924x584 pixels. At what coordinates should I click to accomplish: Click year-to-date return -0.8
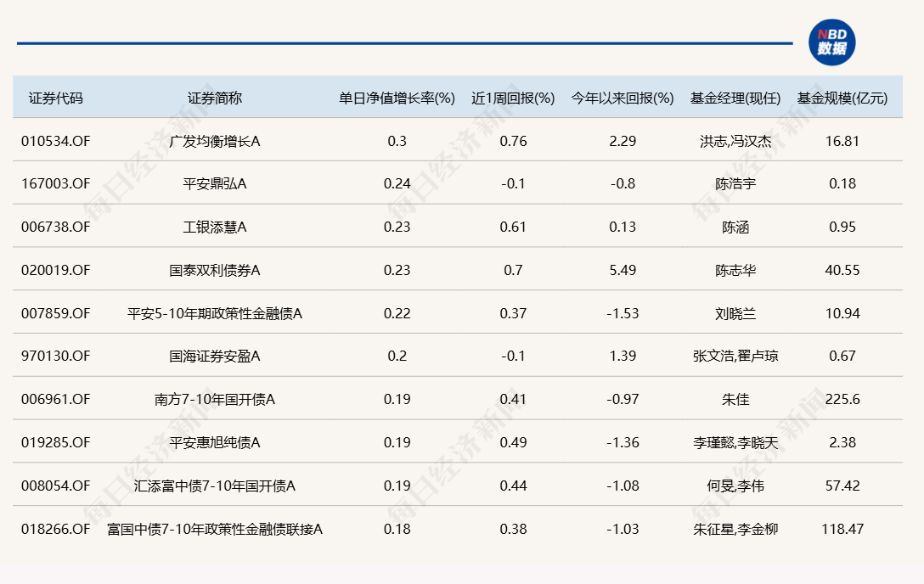[x=623, y=183]
